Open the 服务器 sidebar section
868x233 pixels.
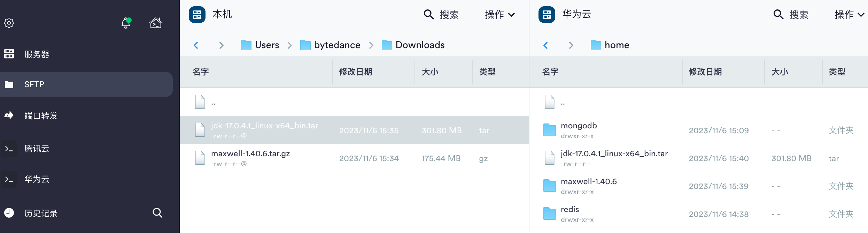pos(37,54)
